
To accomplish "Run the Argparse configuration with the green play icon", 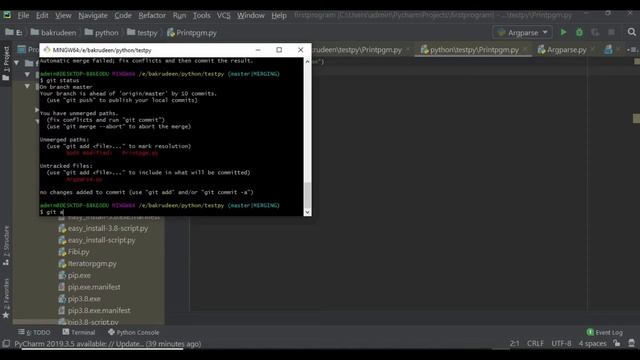I will [563, 32].
